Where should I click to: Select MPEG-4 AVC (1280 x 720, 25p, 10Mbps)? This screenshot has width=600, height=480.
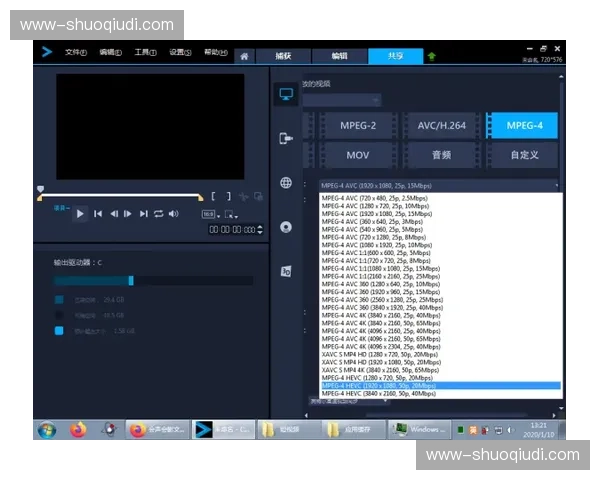pyautogui.click(x=440, y=206)
